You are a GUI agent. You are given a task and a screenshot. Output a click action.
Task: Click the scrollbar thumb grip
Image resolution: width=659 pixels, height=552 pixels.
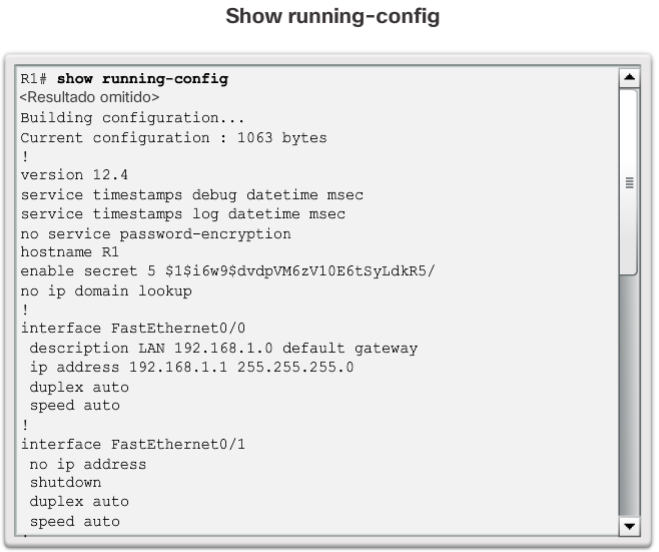(628, 183)
